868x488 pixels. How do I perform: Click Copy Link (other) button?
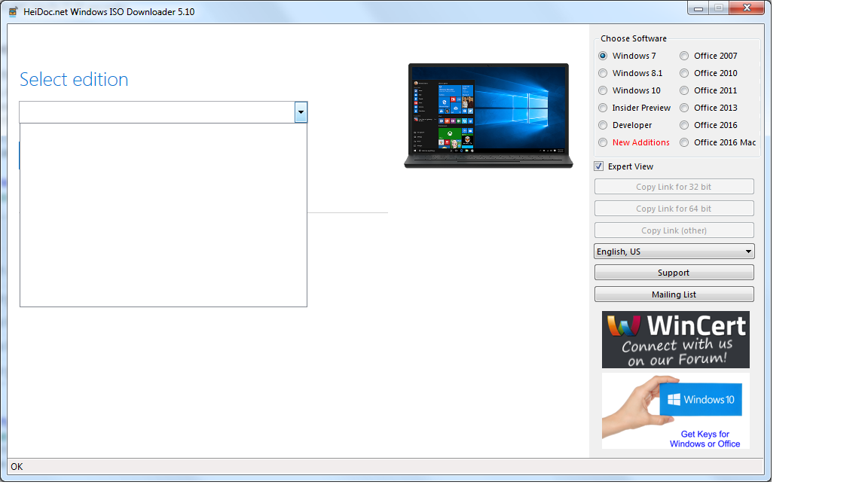coord(674,230)
